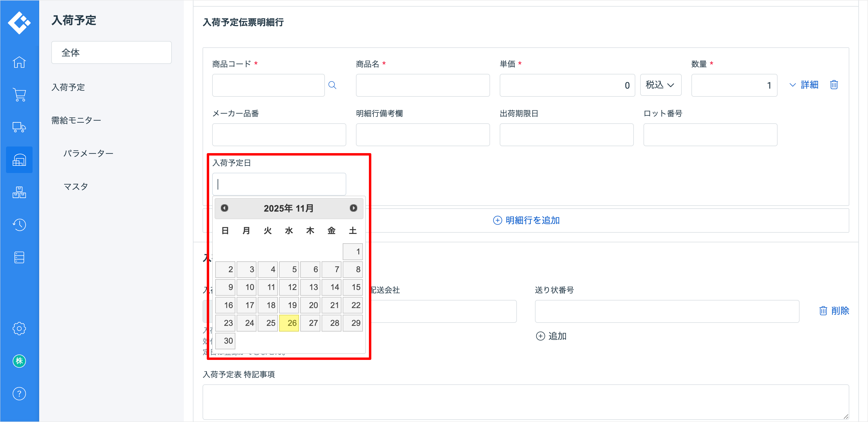Click the home icon in sidebar
Image resolution: width=868 pixels, height=422 pixels.
(19, 62)
